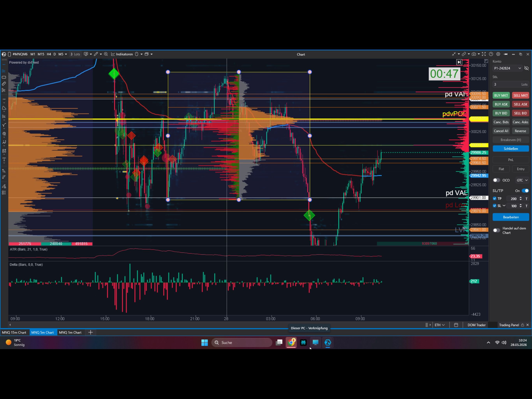Expand the SL type dropdown chevron
The height and width of the screenshot is (399, 532).
pyautogui.click(x=504, y=206)
